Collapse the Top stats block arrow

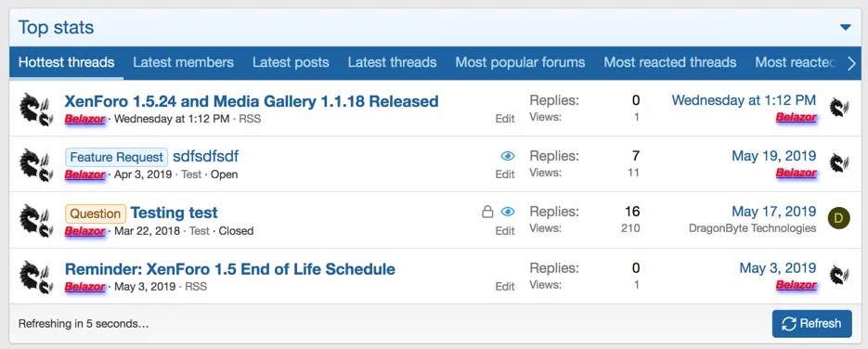(846, 27)
